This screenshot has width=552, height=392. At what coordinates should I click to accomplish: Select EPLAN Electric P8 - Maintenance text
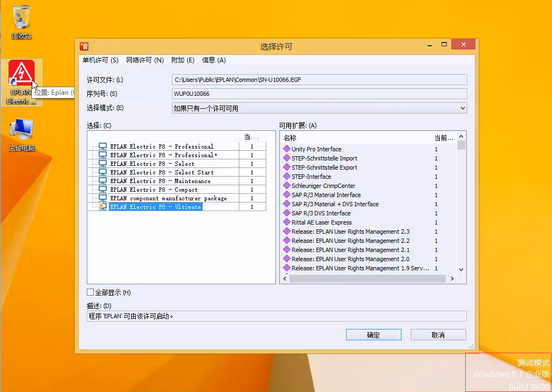160,181
